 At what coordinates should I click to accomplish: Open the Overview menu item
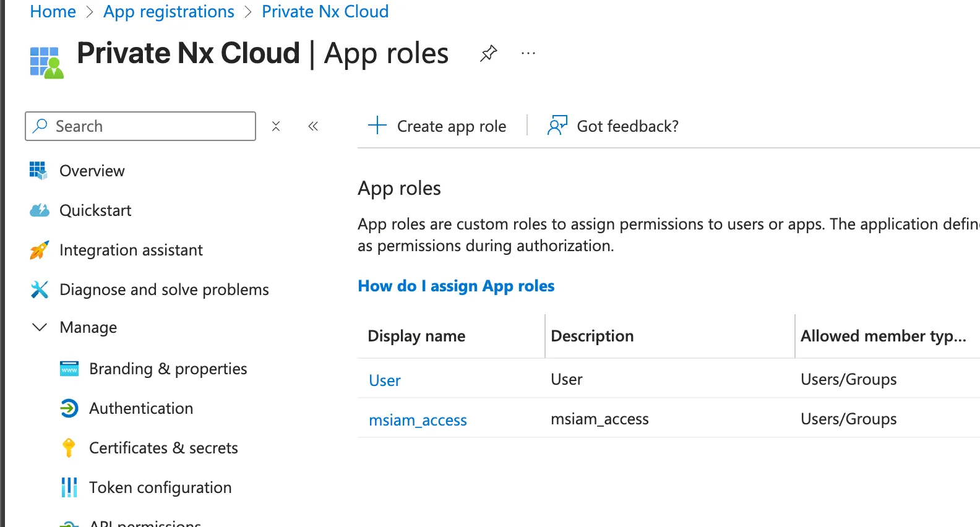click(x=92, y=171)
